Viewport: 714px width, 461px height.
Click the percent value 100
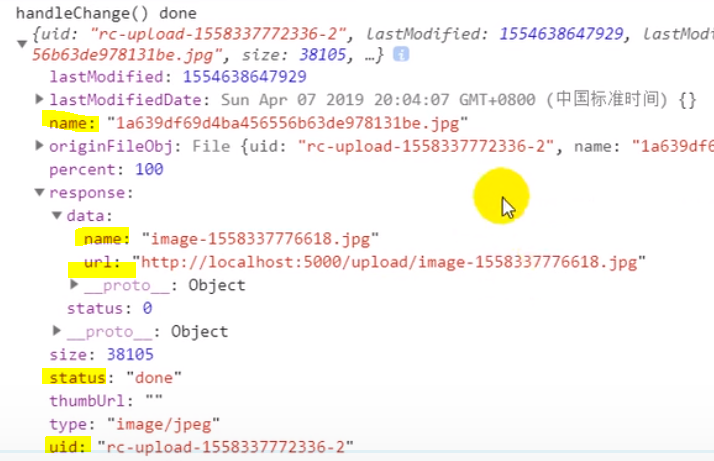[x=149, y=169]
